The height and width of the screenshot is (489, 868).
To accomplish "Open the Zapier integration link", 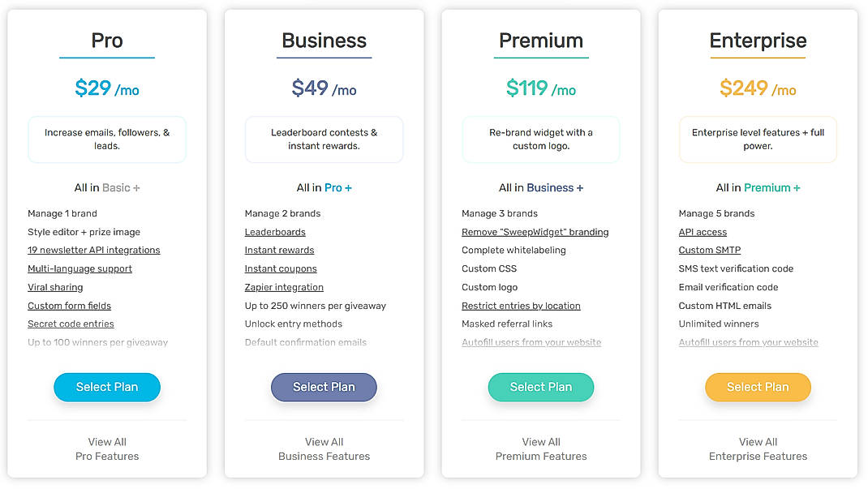I will pyautogui.click(x=284, y=287).
